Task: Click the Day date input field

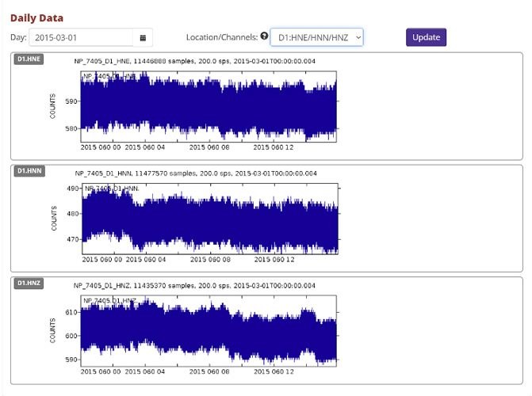Action: tap(81, 38)
